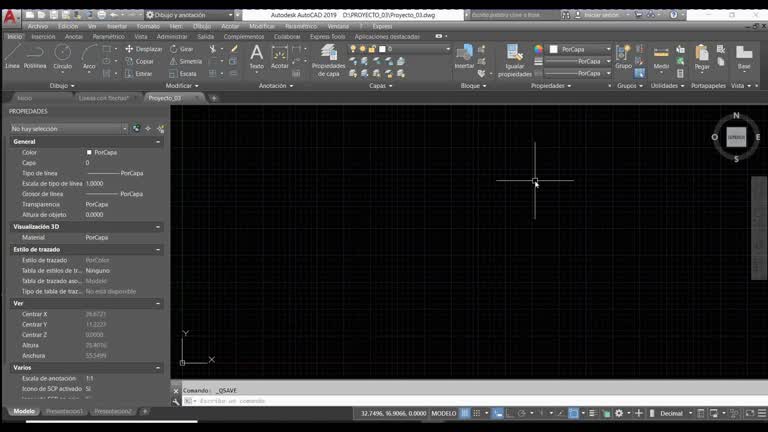Click the Pegar paste icon
This screenshot has width=768, height=432.
(702, 57)
